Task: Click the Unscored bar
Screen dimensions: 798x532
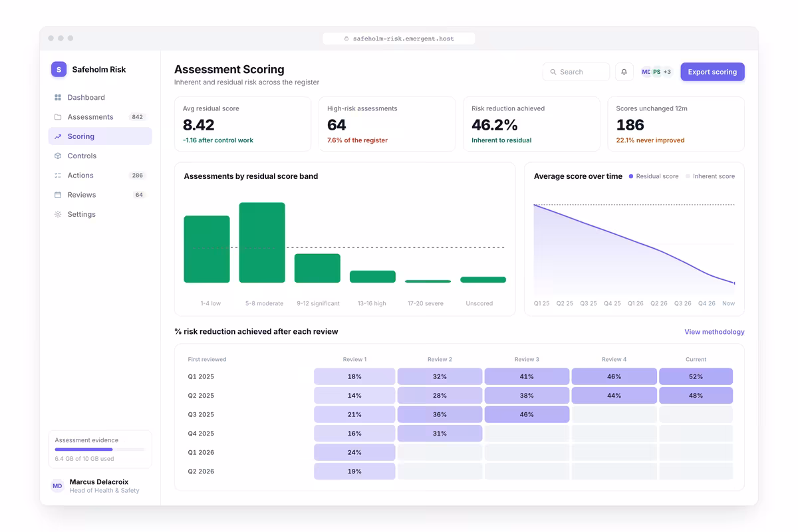Action: tap(483, 280)
